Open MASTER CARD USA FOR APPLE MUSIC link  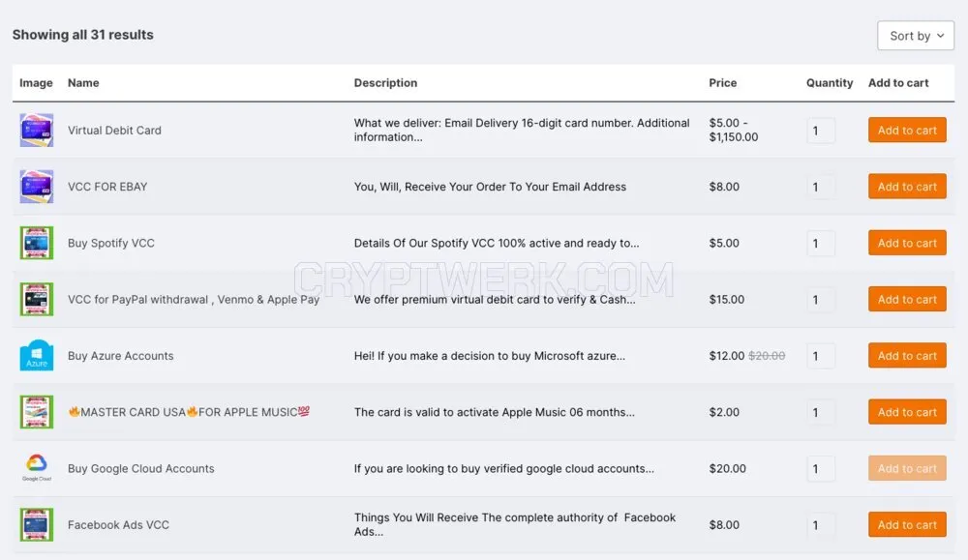(x=189, y=412)
